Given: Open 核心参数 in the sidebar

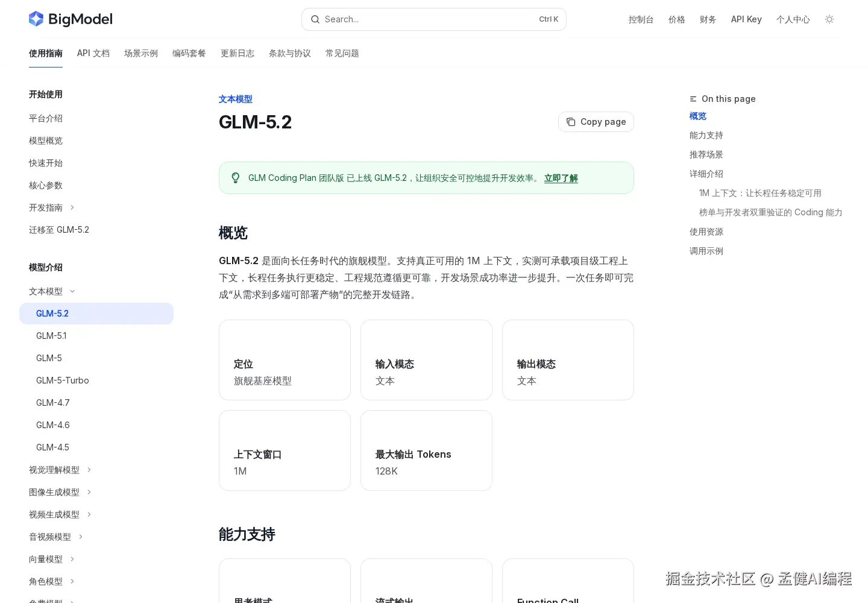Looking at the screenshot, I should coord(46,185).
